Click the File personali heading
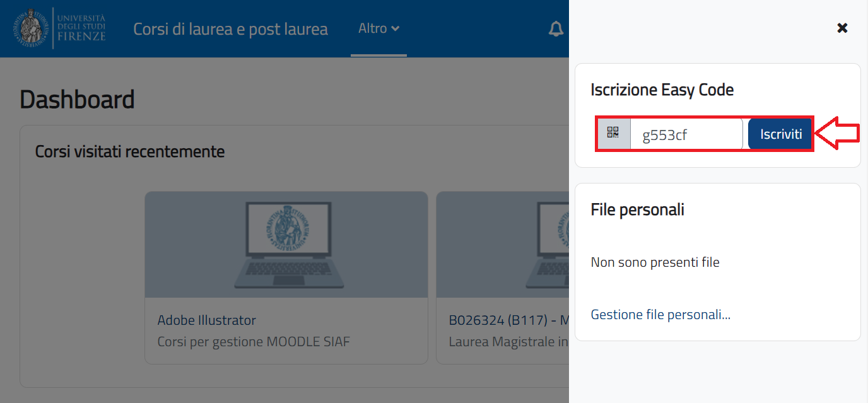 [637, 209]
